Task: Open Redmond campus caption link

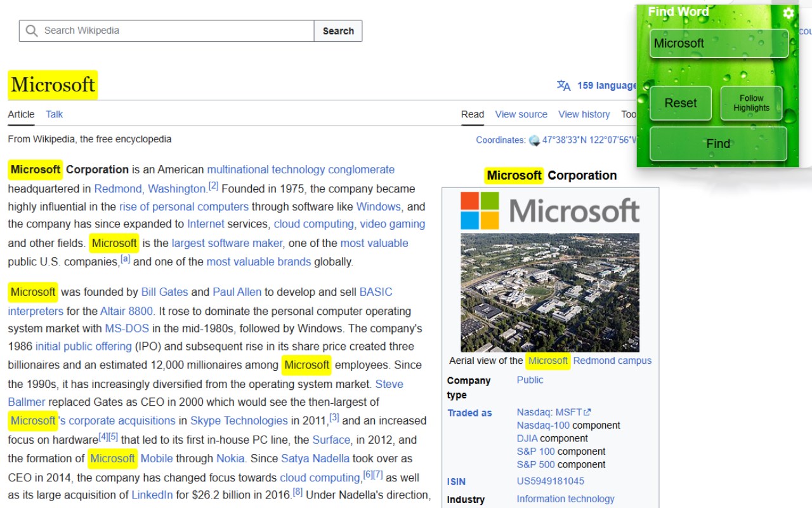Action: coord(612,361)
